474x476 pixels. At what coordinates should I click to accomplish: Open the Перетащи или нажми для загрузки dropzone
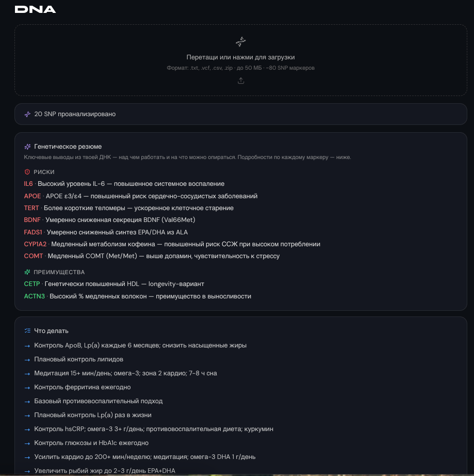pyautogui.click(x=241, y=60)
